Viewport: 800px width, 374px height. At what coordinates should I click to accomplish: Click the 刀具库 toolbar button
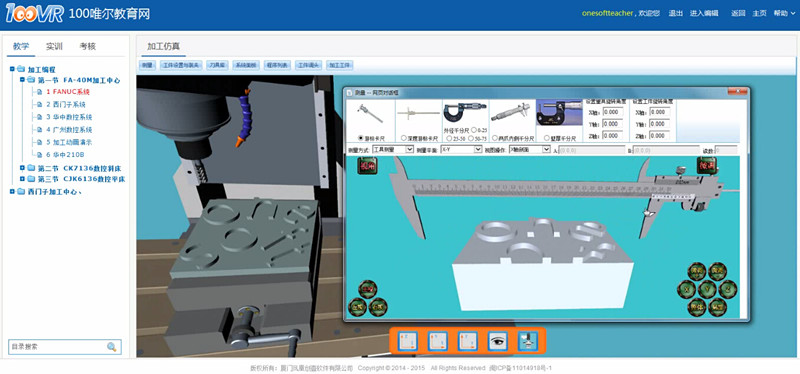[x=218, y=65]
